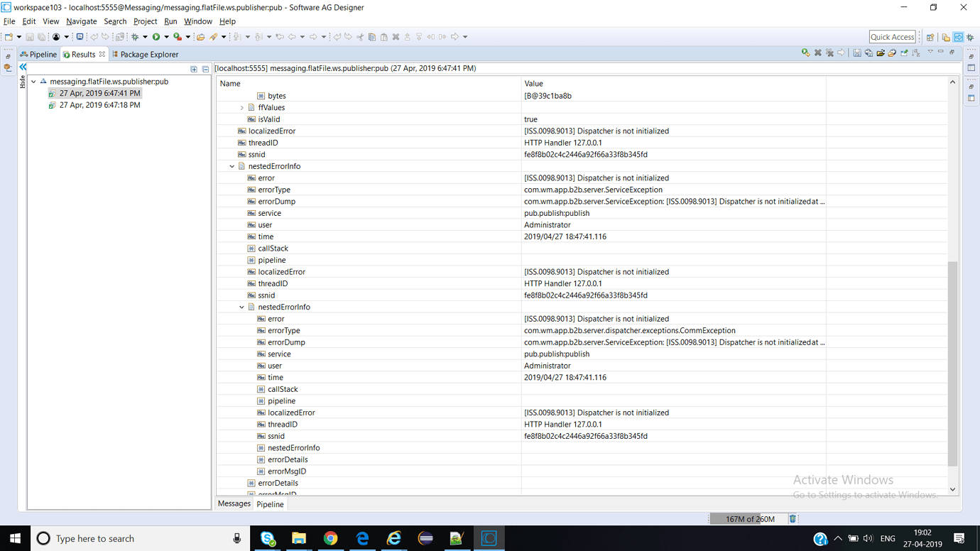Viewport: 980px width, 551px height.
Task: Open the Window menu
Action: pos(198,21)
